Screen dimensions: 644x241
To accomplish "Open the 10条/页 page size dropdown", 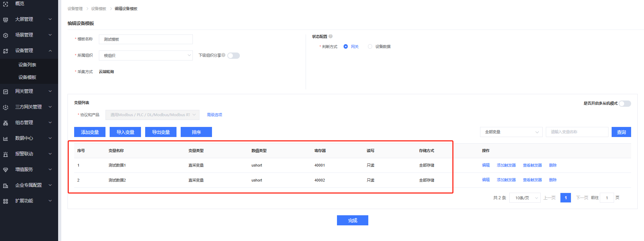I will tap(525, 198).
